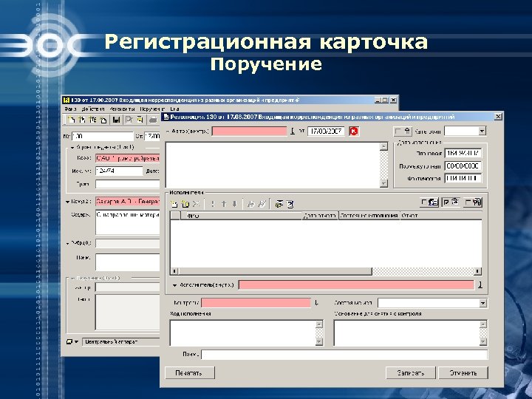Click the move performer up arrow icon

pos(224,204)
